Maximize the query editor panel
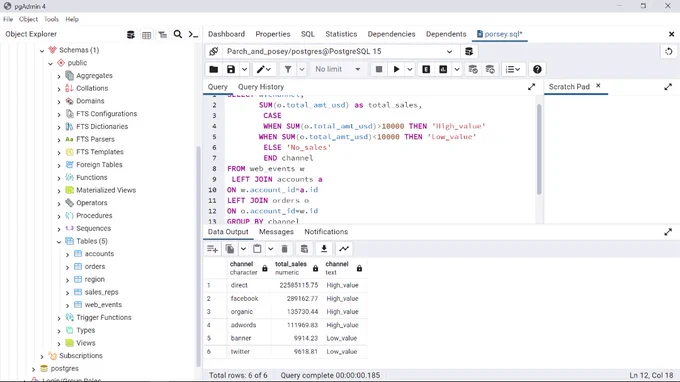The height and width of the screenshot is (382, 680). pos(532,87)
